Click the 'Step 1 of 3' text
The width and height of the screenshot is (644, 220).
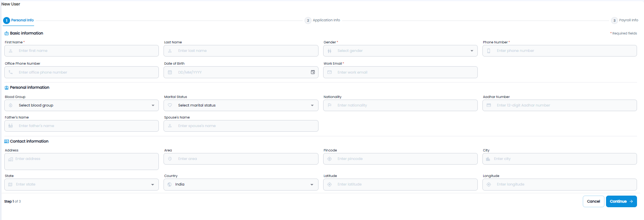(x=12, y=201)
